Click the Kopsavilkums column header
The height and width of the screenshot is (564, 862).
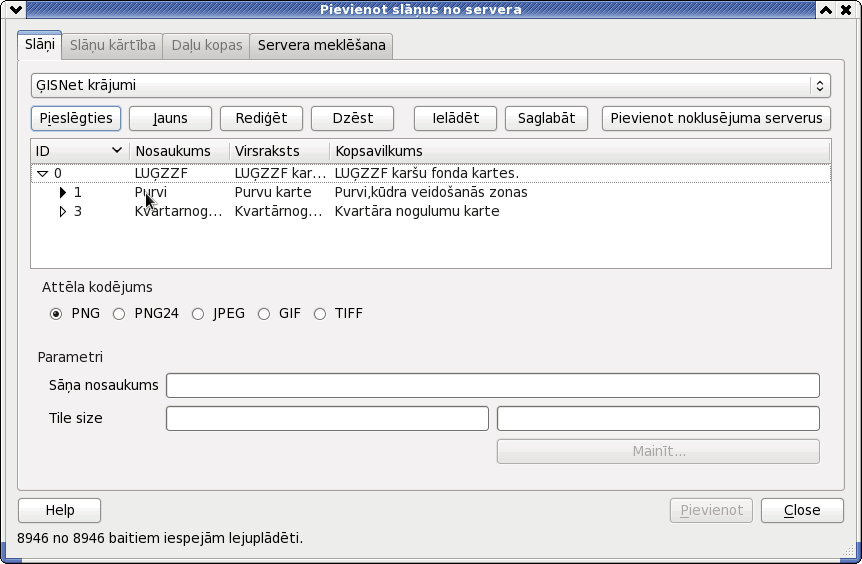coord(580,151)
